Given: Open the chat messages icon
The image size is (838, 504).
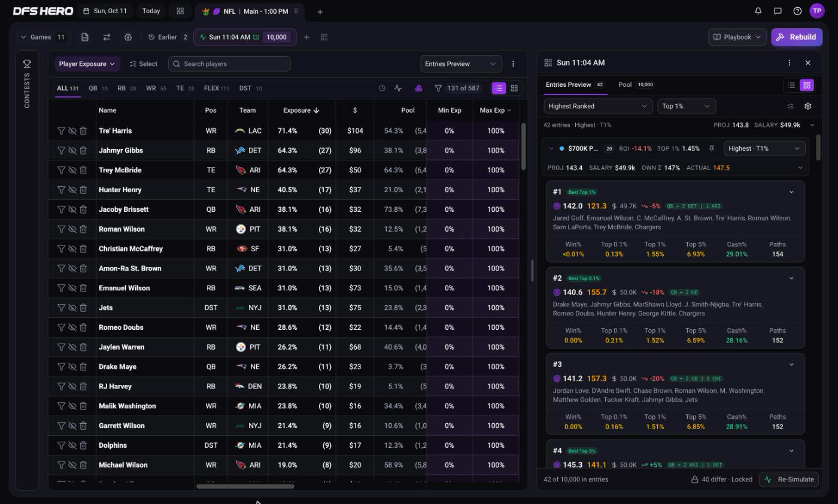Looking at the screenshot, I should click(778, 11).
